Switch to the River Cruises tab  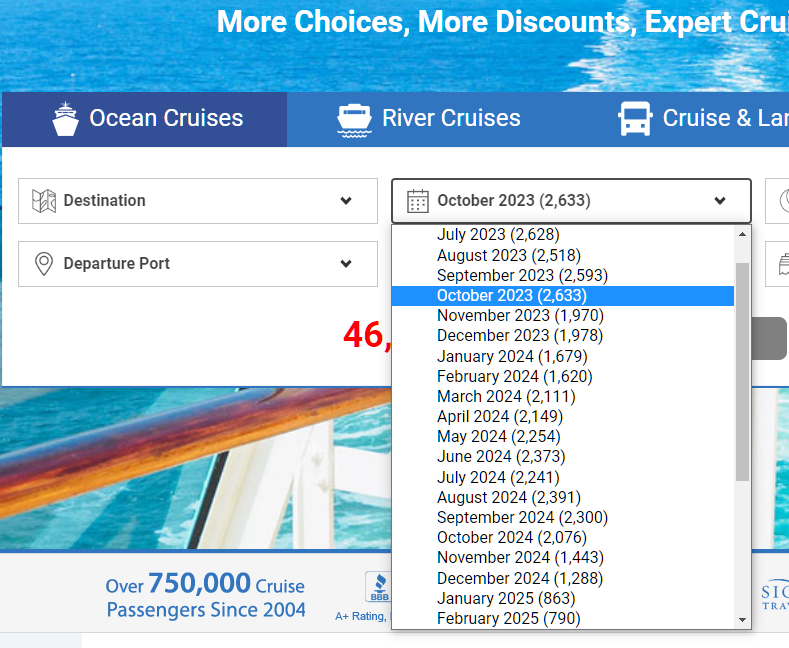pyautogui.click(x=429, y=119)
